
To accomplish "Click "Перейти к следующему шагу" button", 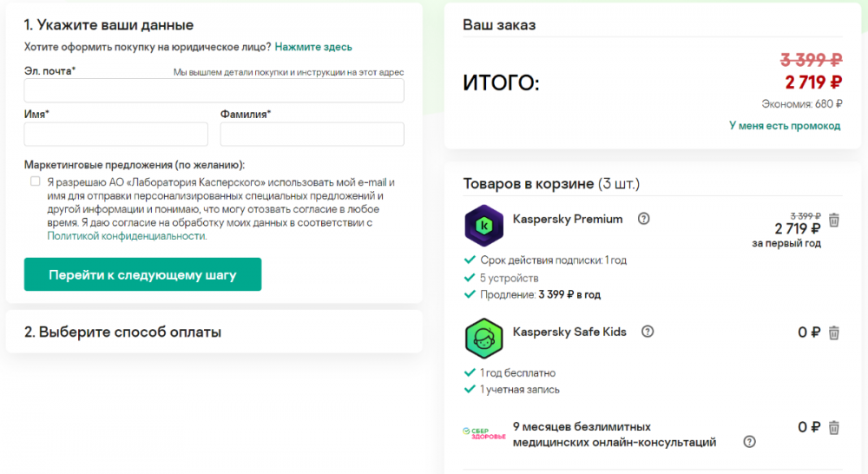I will click(x=142, y=275).
